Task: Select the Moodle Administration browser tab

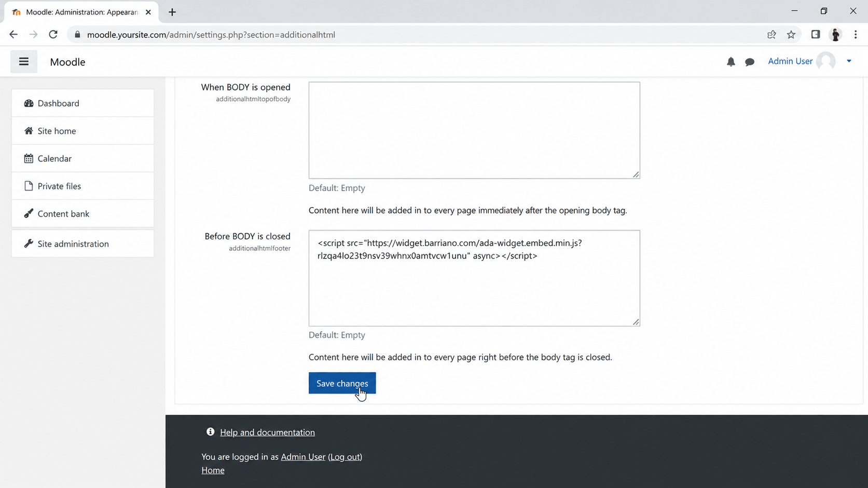Action: click(x=80, y=12)
